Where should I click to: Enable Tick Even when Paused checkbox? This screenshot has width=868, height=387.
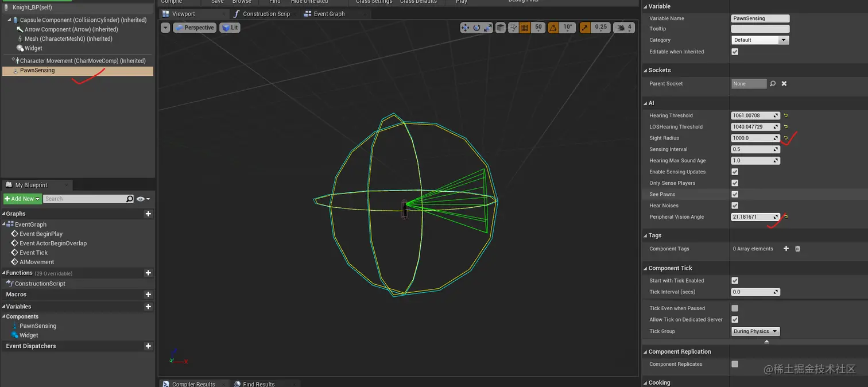pos(735,308)
